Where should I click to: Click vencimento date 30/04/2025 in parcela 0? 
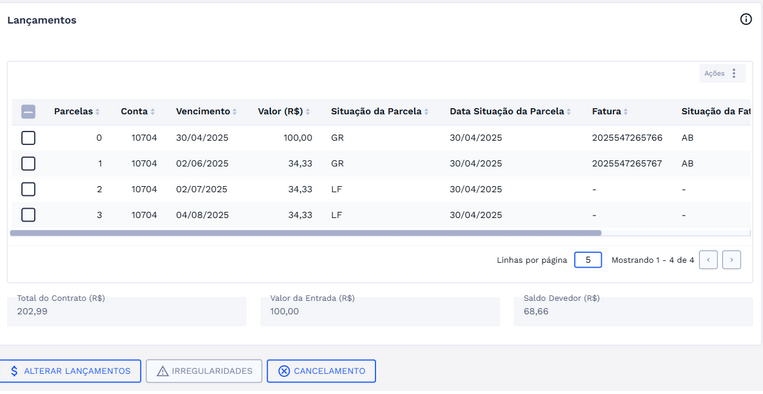[202, 138]
